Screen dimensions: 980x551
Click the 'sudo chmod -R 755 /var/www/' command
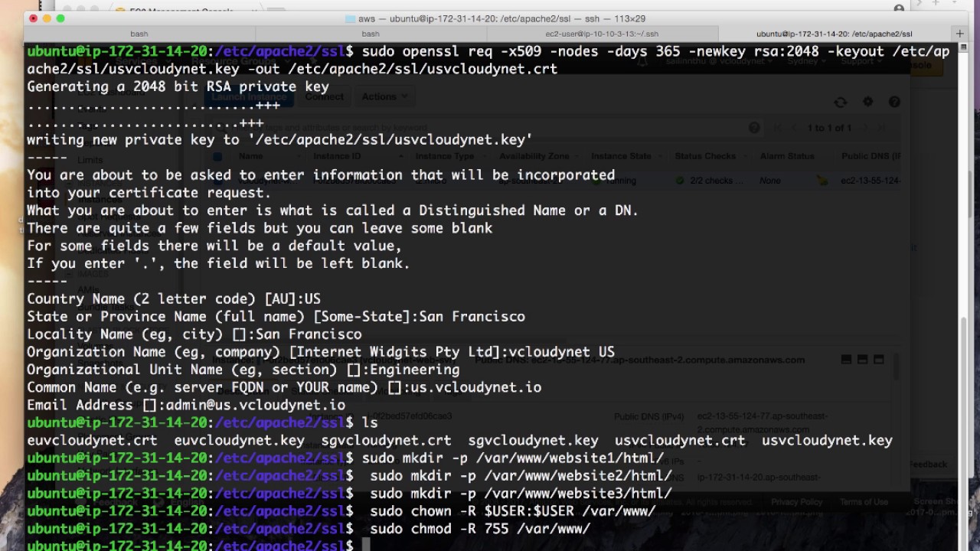[480, 529]
